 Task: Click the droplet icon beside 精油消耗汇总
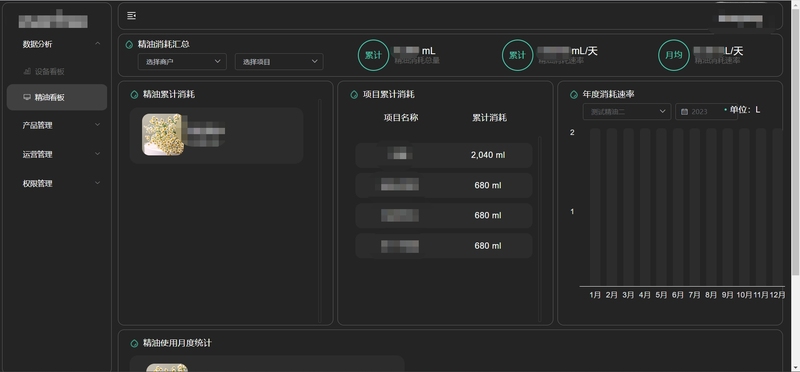(x=129, y=44)
